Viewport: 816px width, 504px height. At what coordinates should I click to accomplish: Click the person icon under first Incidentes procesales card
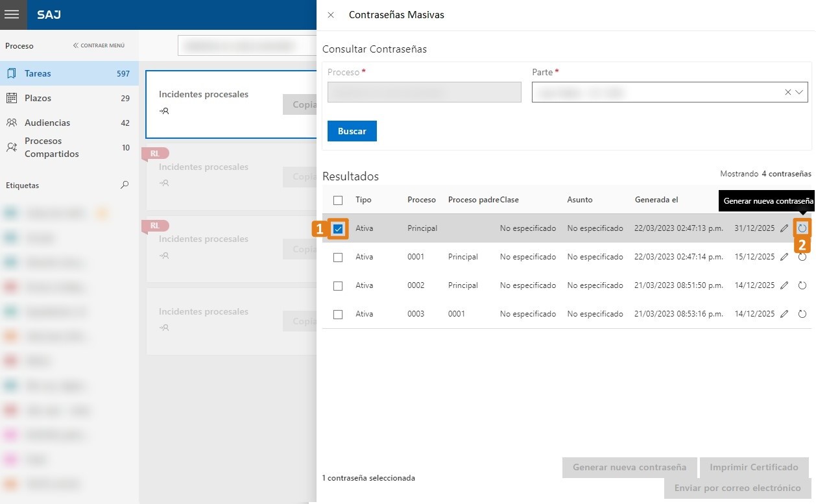pos(164,111)
